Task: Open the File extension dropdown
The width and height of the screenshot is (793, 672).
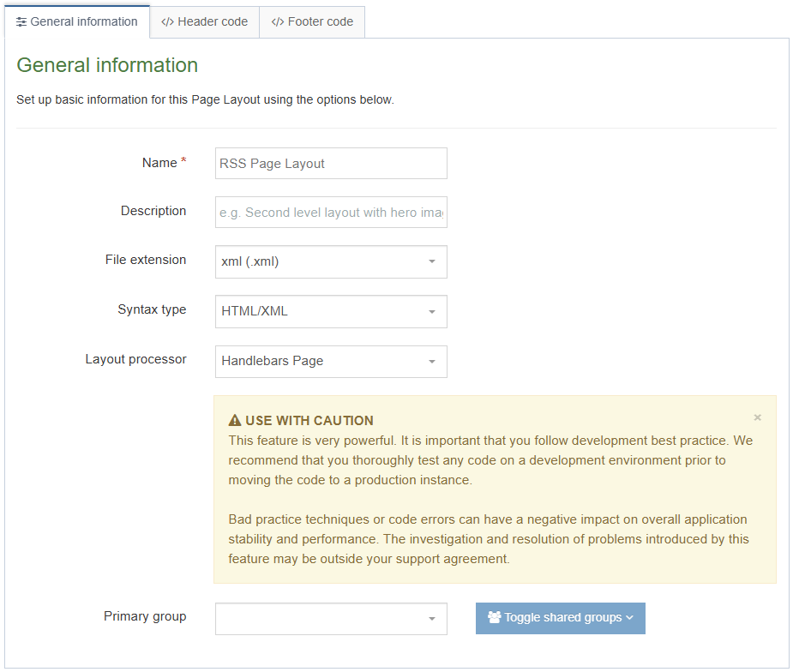Action: (x=331, y=261)
